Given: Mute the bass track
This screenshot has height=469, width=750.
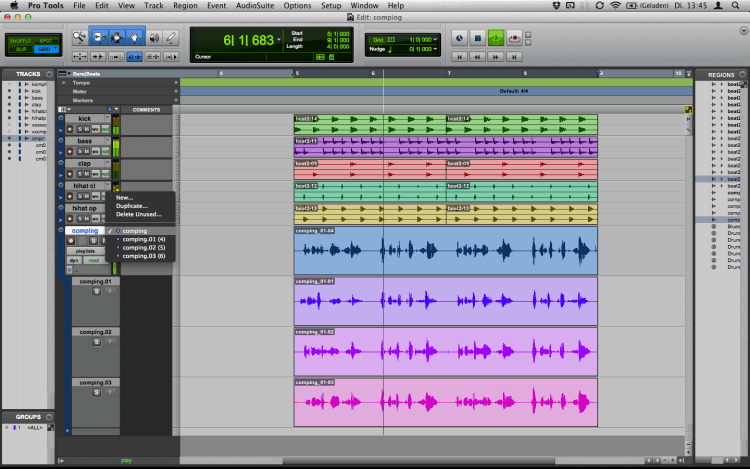Looking at the screenshot, I should tap(87, 152).
